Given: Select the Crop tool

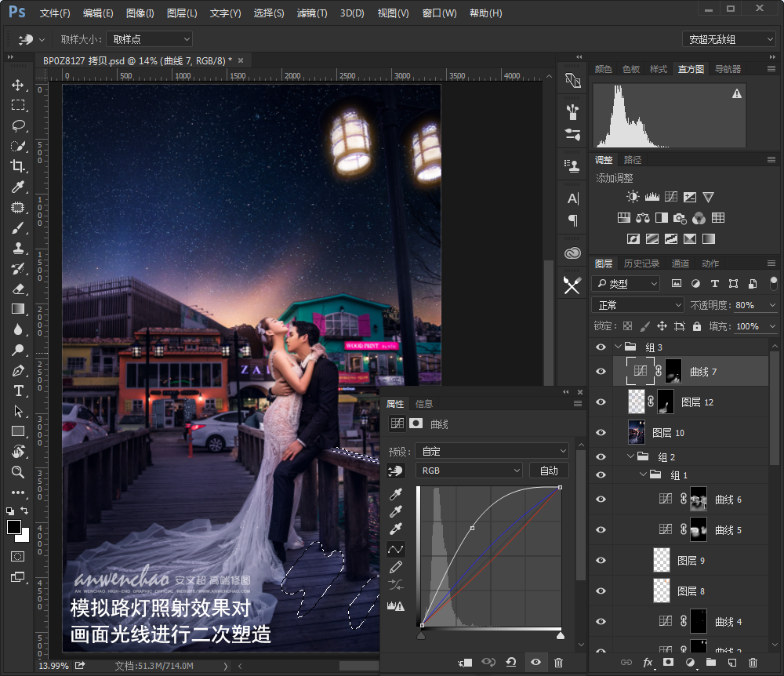Looking at the screenshot, I should coord(18,166).
